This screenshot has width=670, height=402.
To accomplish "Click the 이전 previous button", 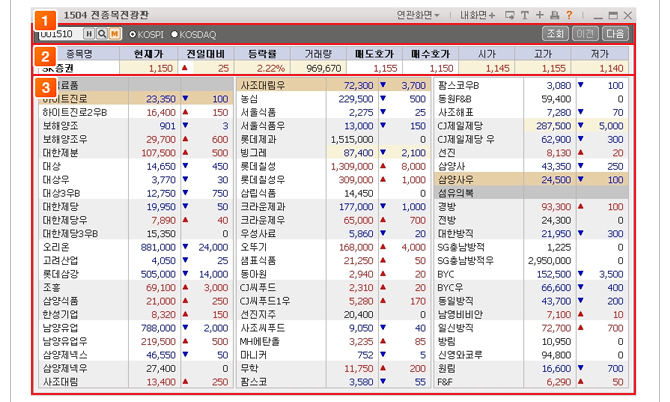I will click(x=584, y=34).
